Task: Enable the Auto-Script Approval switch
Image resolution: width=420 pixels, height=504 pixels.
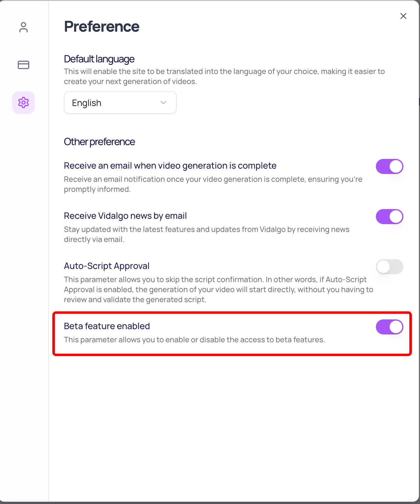Action: [x=389, y=267]
